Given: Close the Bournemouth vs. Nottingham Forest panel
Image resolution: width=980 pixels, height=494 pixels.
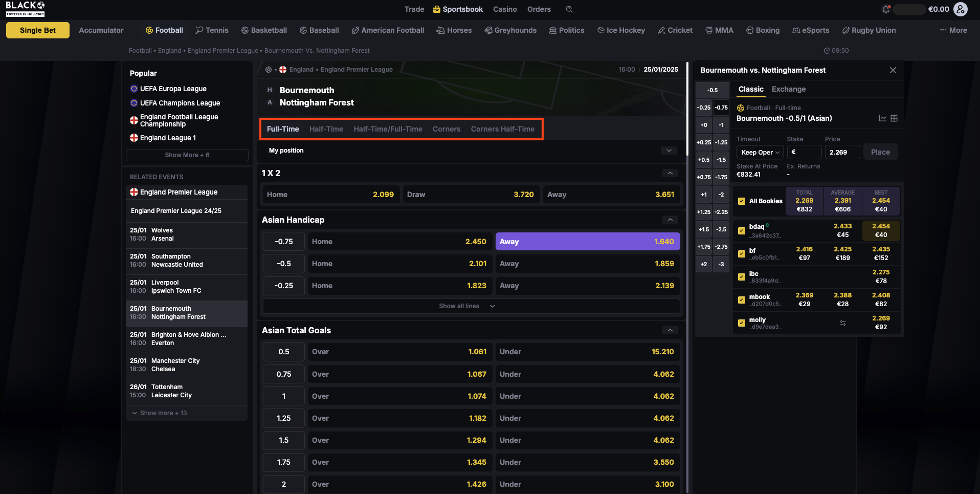Looking at the screenshot, I should pos(893,70).
